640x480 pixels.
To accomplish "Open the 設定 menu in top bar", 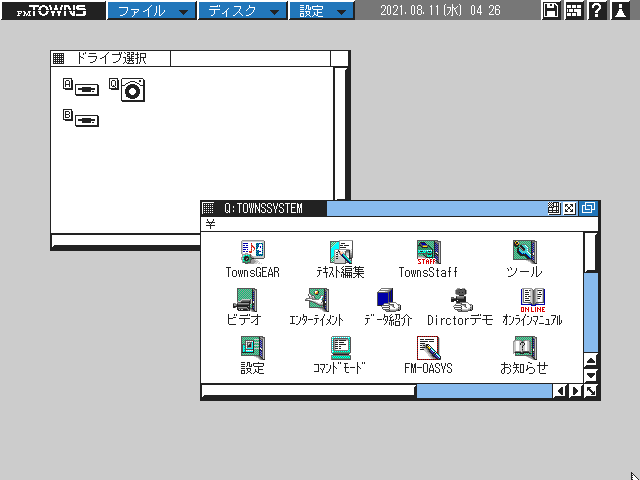I will pyautogui.click(x=322, y=10).
